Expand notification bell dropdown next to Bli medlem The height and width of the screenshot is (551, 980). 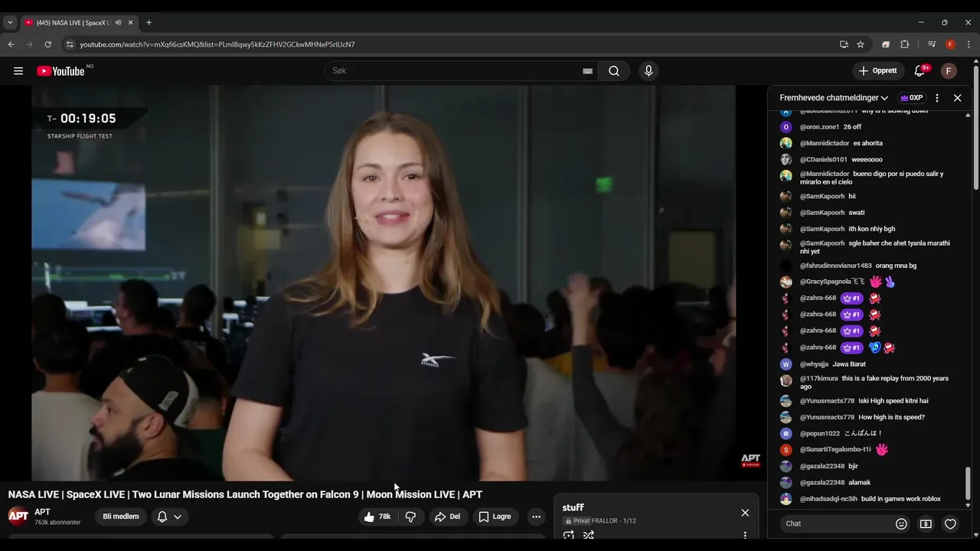point(170,517)
